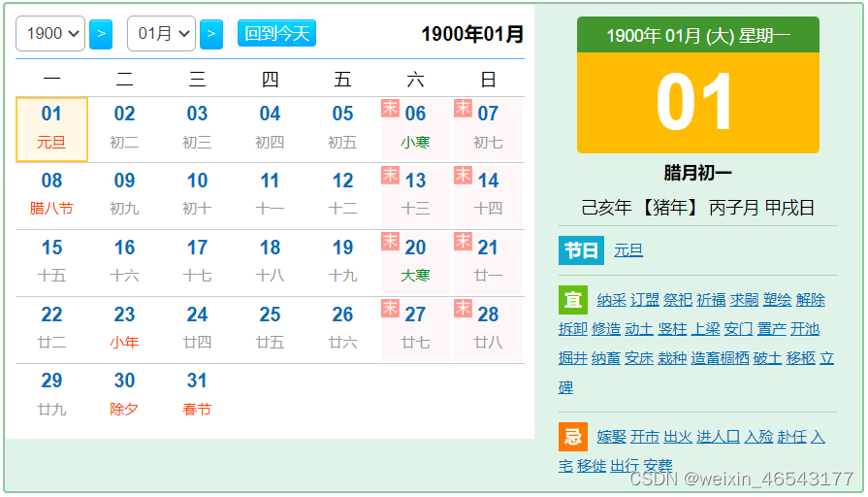Click the 回到今天 button
Screen dimensions: 868x497
tap(276, 33)
